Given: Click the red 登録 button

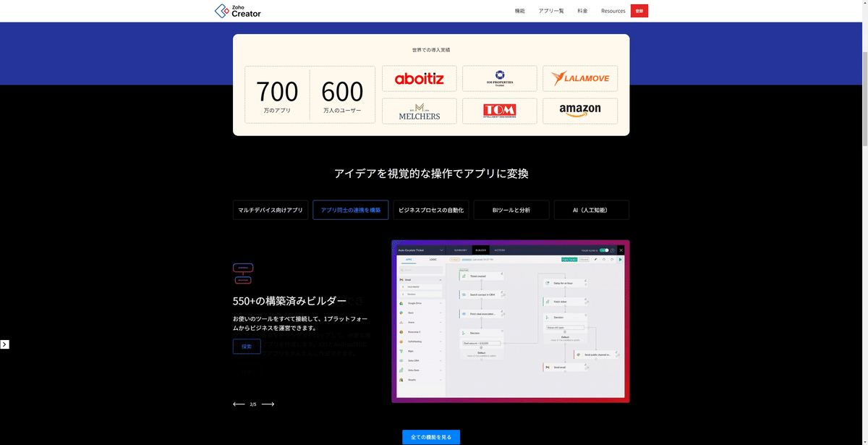Looking at the screenshot, I should click(639, 11).
